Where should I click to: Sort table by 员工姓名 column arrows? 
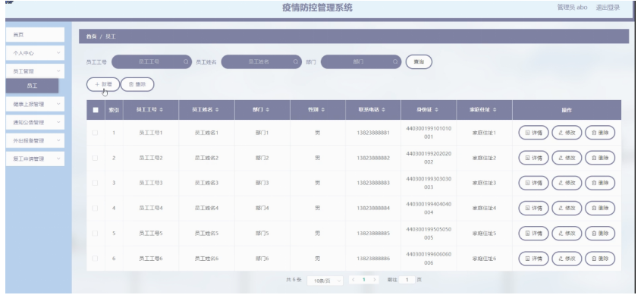pos(217,110)
